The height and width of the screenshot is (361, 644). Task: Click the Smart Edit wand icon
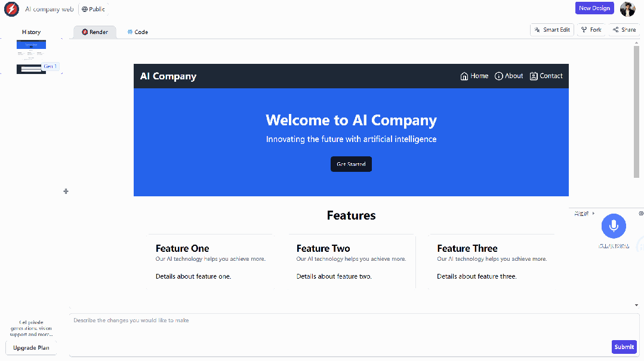click(x=537, y=30)
